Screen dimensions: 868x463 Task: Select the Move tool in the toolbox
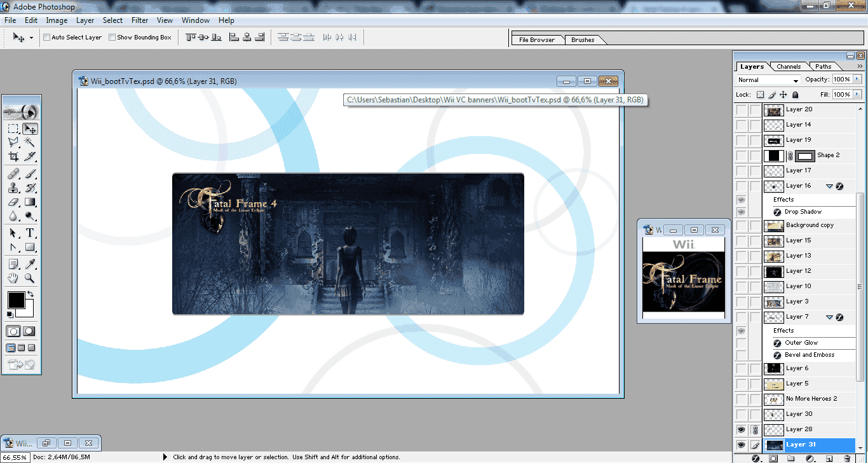pos(30,128)
